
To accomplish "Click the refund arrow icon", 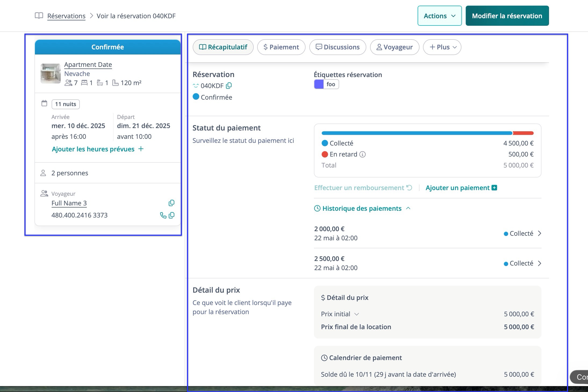I will pos(409,188).
